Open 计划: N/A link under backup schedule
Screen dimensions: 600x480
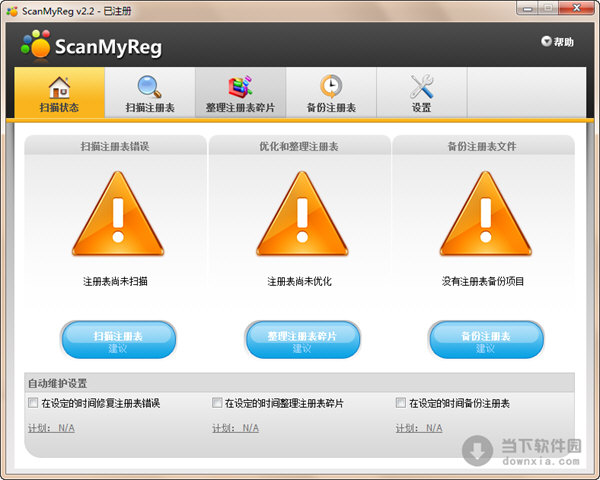click(x=419, y=428)
